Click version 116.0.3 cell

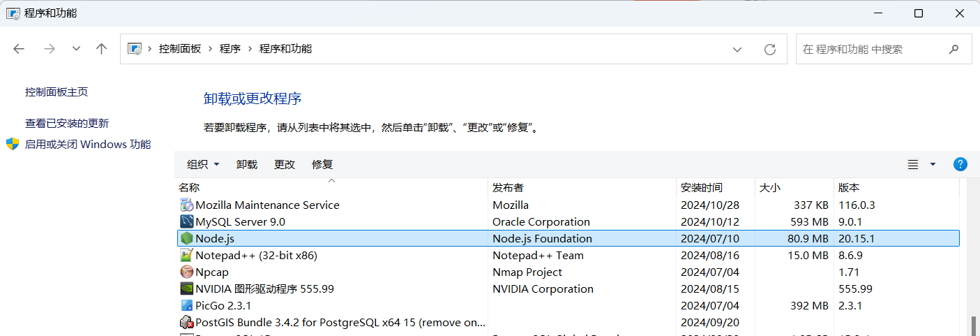pos(857,205)
